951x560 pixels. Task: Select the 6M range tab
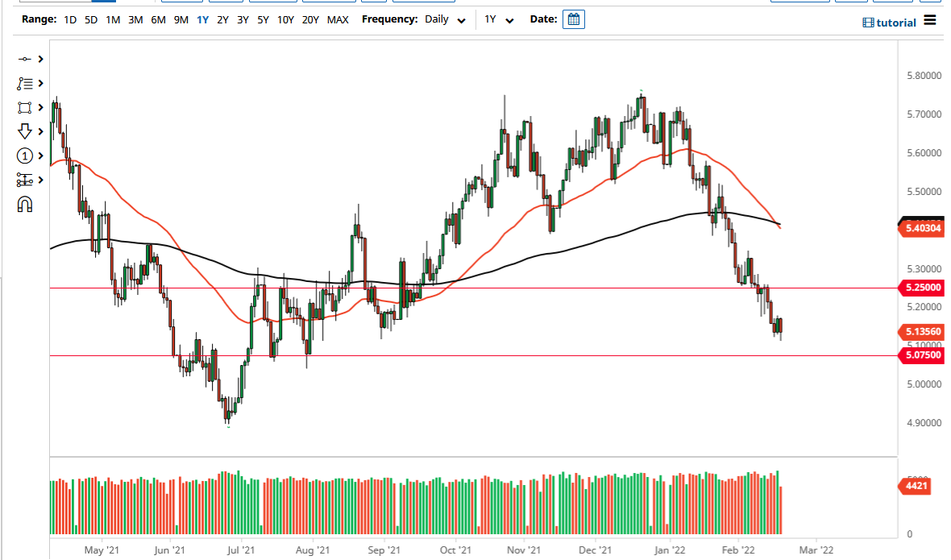coord(157,19)
